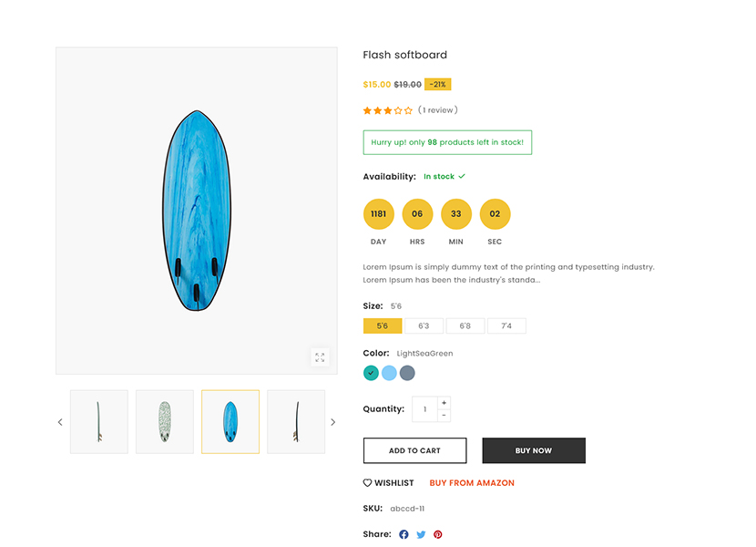Select the light blue color swatch

coord(389,373)
